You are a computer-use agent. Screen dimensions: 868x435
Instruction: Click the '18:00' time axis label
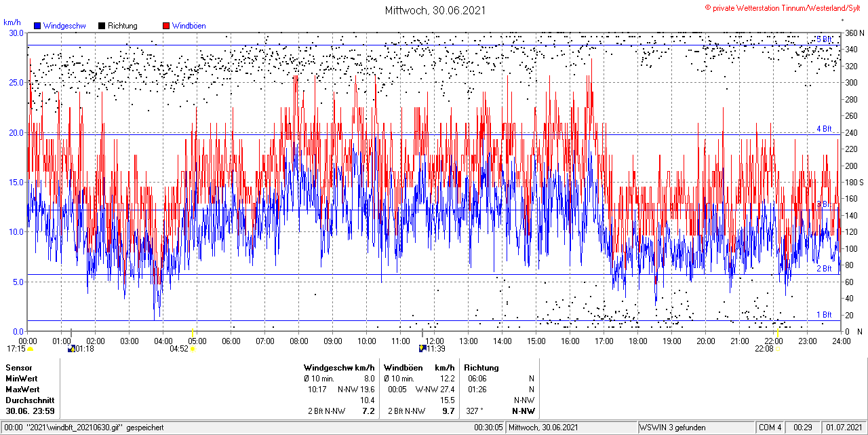pyautogui.click(x=638, y=341)
